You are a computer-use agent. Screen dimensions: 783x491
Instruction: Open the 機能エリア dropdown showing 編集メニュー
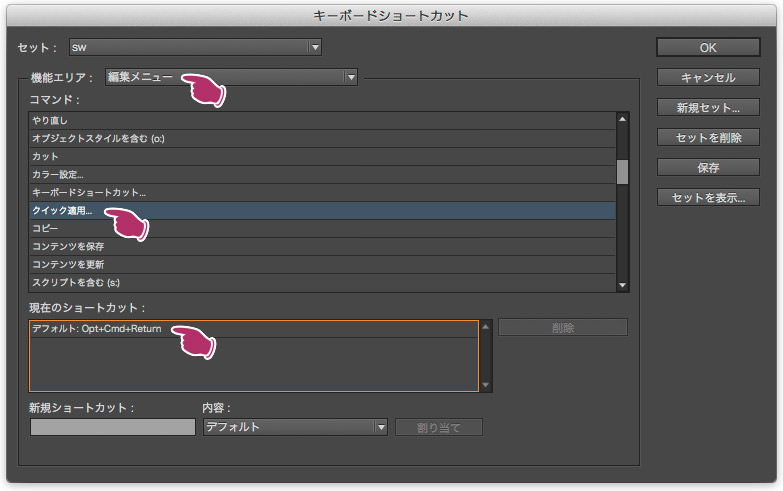pyautogui.click(x=231, y=77)
